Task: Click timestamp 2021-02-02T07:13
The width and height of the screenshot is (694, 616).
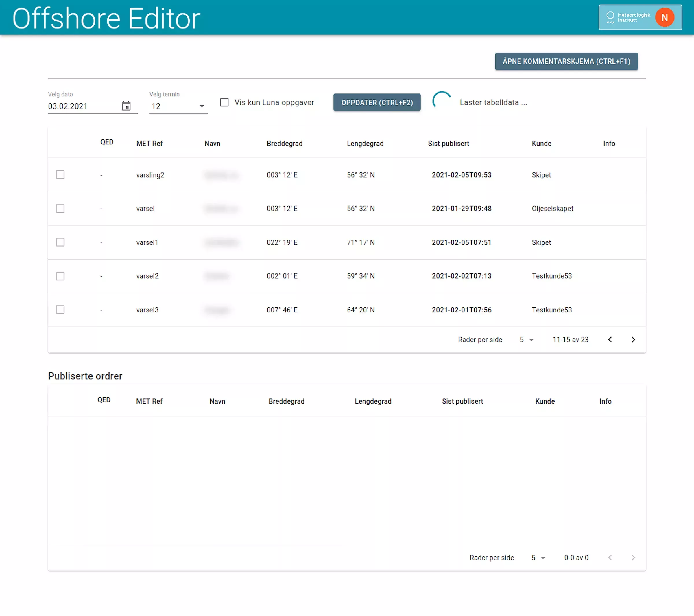Action: coord(461,276)
